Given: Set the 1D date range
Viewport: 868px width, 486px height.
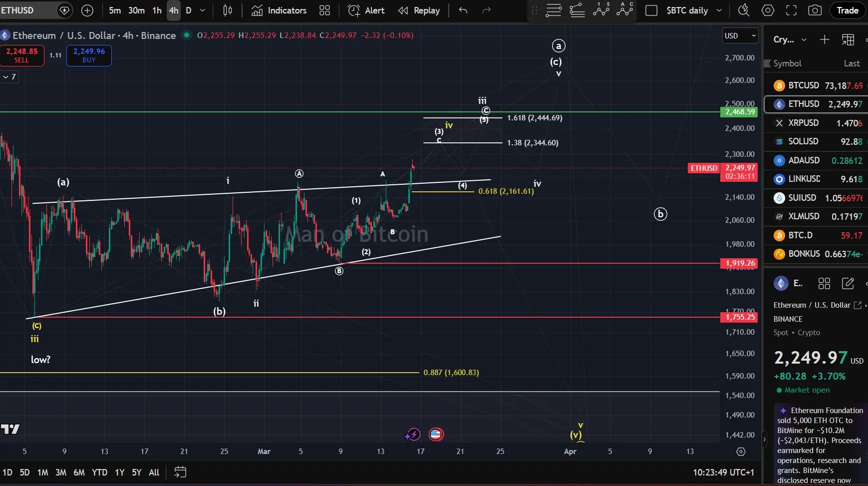Looking at the screenshot, I should (7, 472).
